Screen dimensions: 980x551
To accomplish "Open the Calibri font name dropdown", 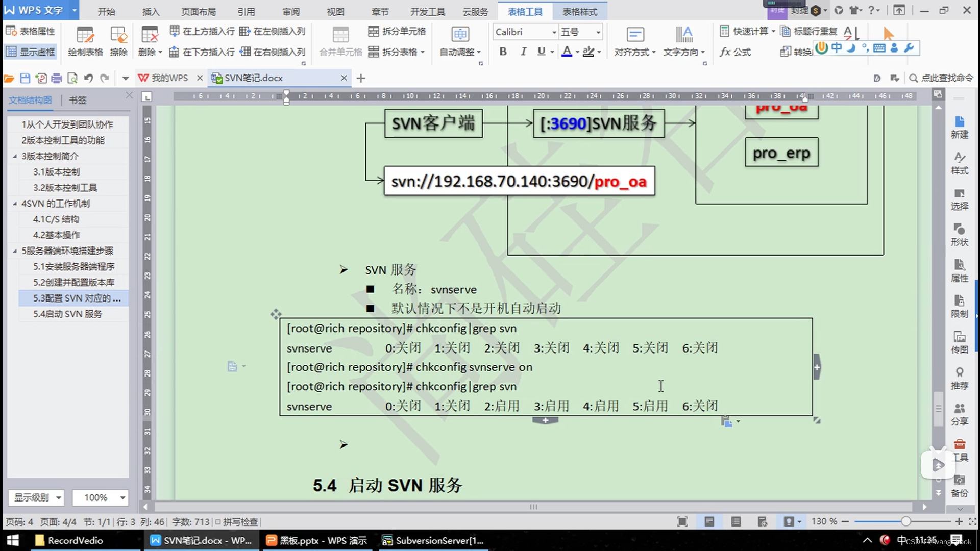I will [554, 32].
